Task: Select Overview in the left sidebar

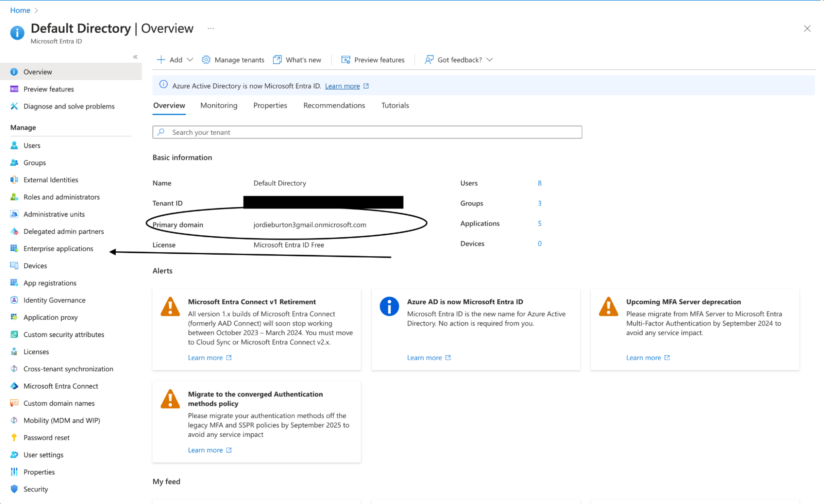Action: [x=71, y=72]
